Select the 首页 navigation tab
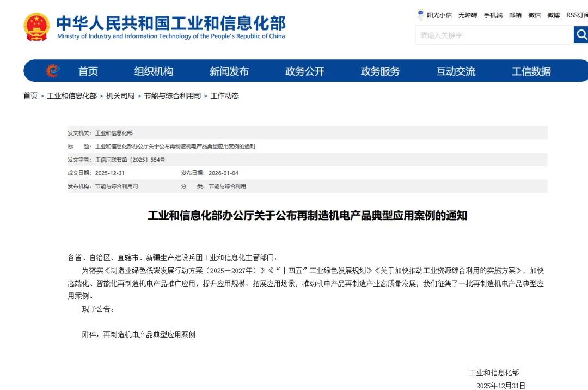Image resolution: width=588 pixels, height=390 pixels. pos(88,71)
